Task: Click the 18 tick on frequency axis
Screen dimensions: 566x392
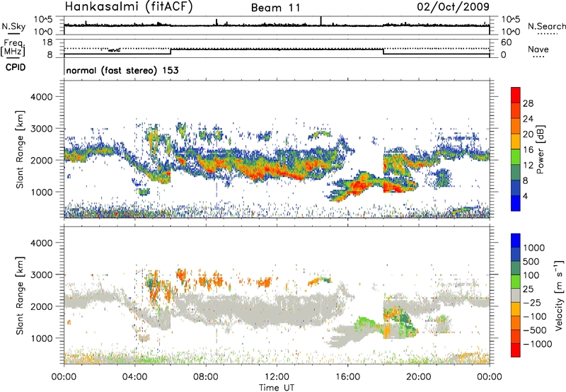Action: point(47,42)
